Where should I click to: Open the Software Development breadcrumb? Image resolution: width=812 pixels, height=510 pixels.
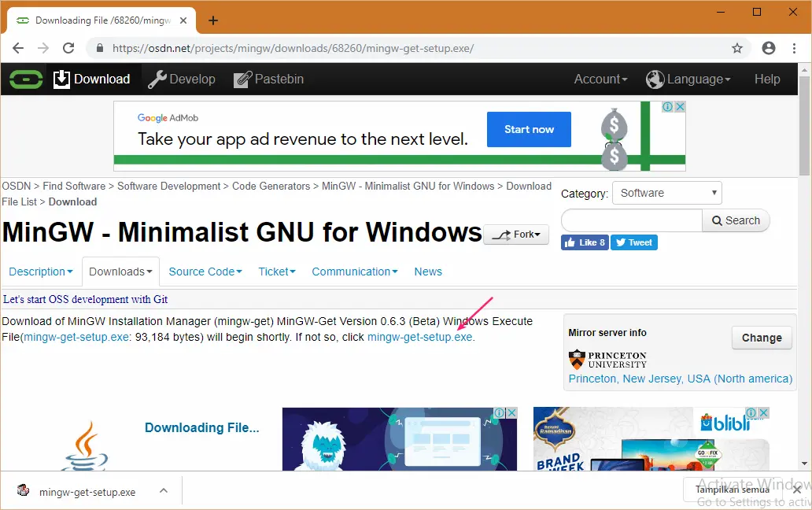point(169,186)
